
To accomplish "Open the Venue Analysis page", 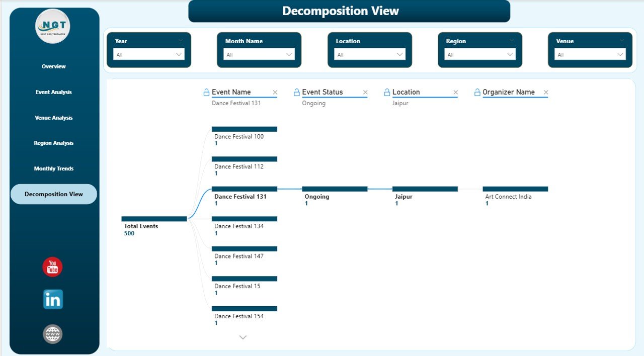I will (x=53, y=117).
